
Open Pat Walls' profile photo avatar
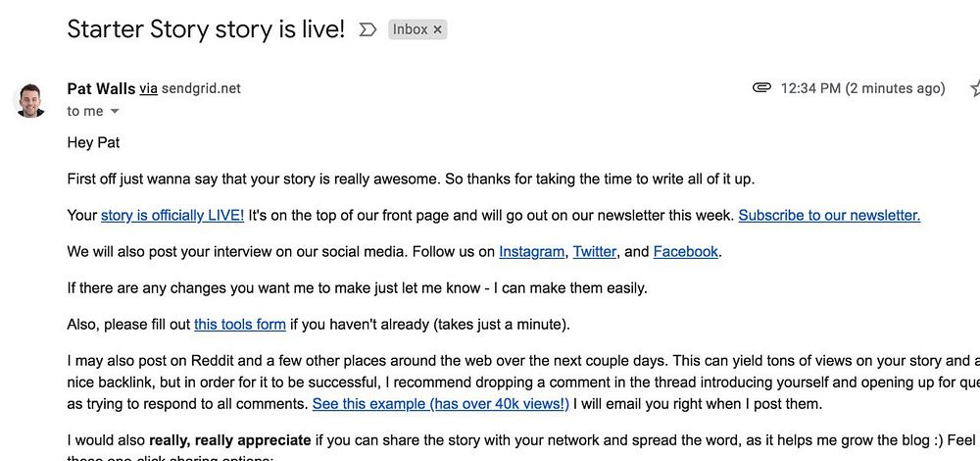(x=31, y=100)
